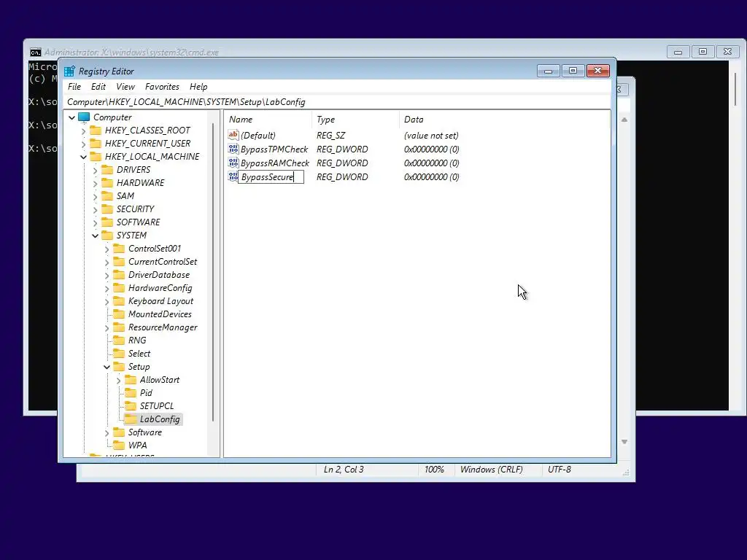747x560 pixels.
Task: Expand HKEY_CURRENT_USER node
Action: (84, 144)
